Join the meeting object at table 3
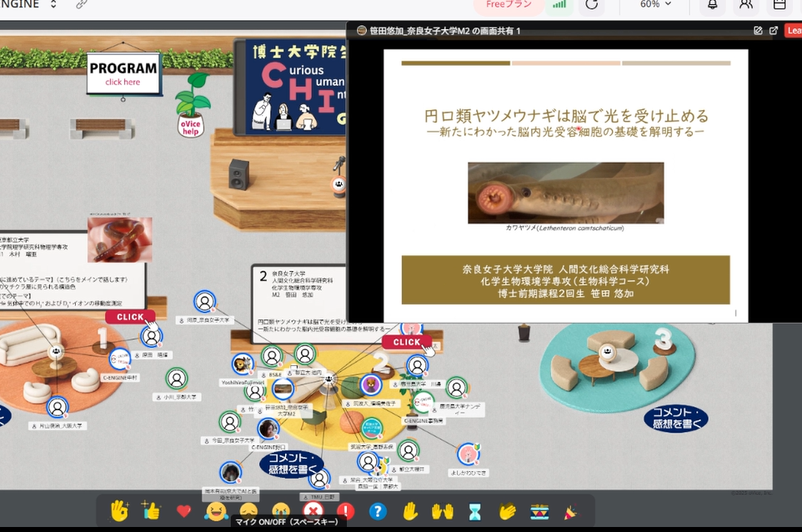This screenshot has height=532, width=802. pyautogui.click(x=607, y=351)
